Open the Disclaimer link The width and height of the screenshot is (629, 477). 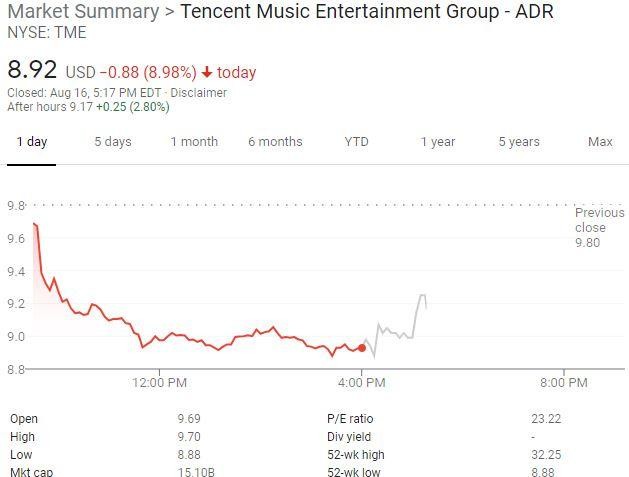(199, 93)
